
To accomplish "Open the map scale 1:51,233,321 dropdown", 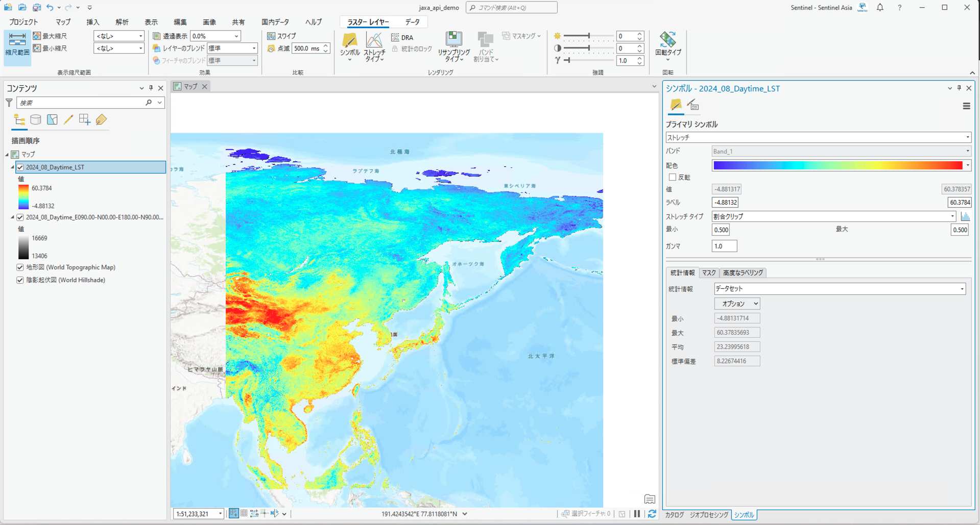I will click(220, 514).
